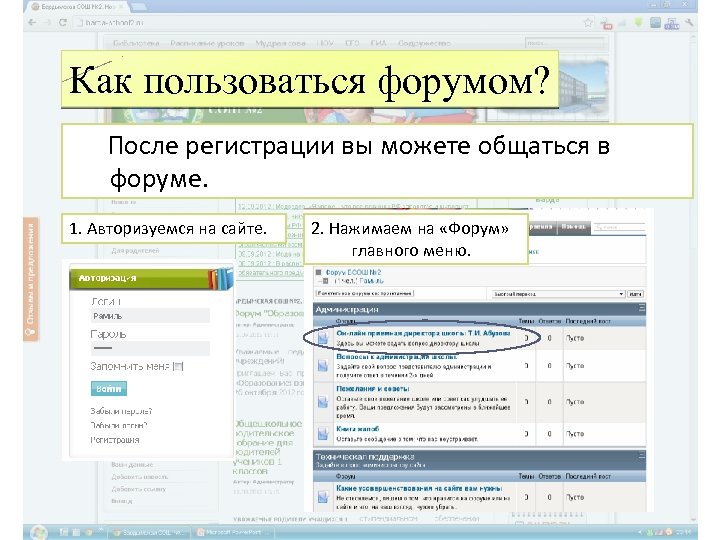
Task: Bookmark the page with the star icon
Action: [588, 22]
